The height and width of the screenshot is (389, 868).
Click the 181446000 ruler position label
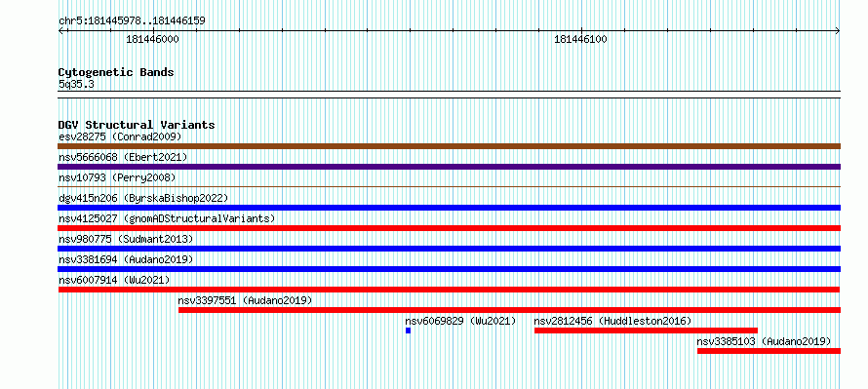[x=152, y=39]
